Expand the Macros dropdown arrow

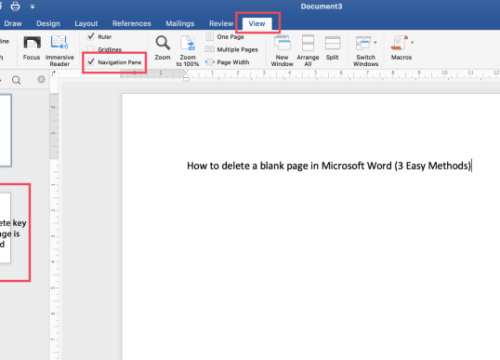(x=412, y=42)
